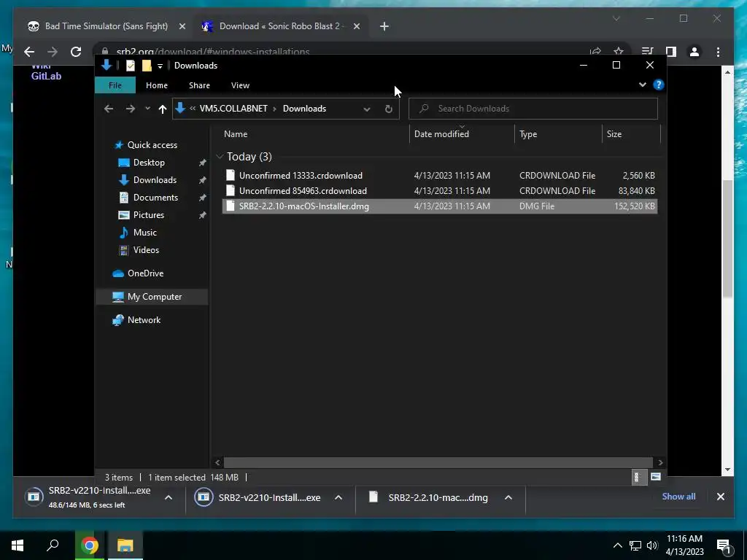Open recent locations dropdown in Explorer
This screenshot has height=560, width=747.
click(x=147, y=109)
